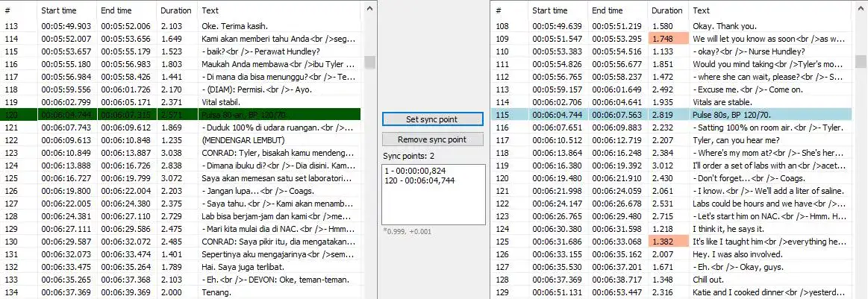Select left row 128 'Lab bisa berjam-jam dan kami'
Image resolution: width=868 pixels, height=299 pixels.
(x=181, y=216)
